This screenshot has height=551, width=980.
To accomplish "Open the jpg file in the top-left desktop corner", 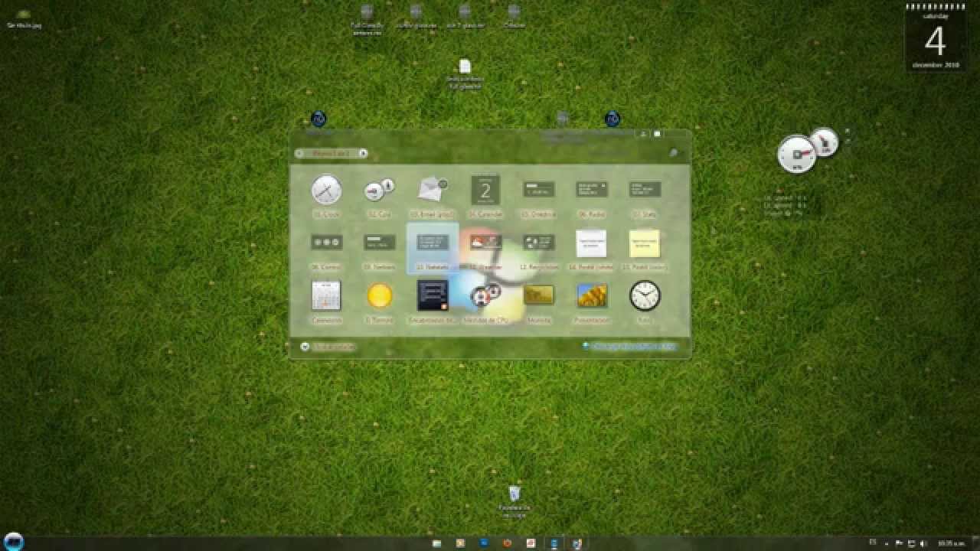I will 24,18.
